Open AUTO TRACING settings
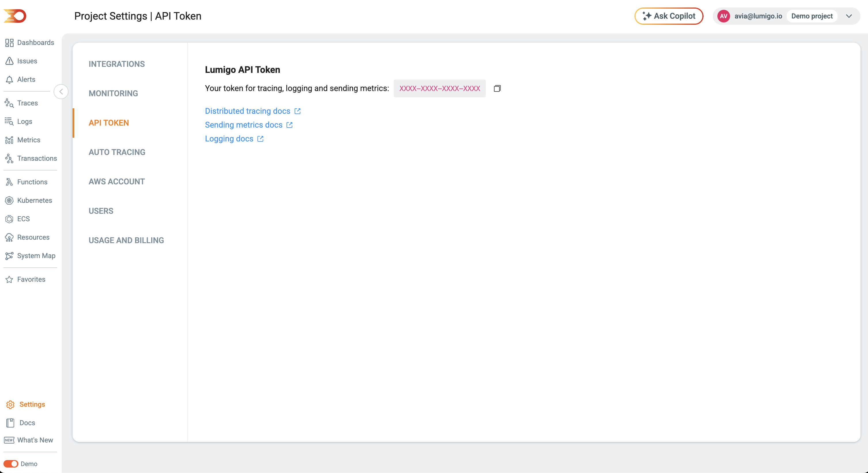The height and width of the screenshot is (473, 868). pyautogui.click(x=117, y=152)
